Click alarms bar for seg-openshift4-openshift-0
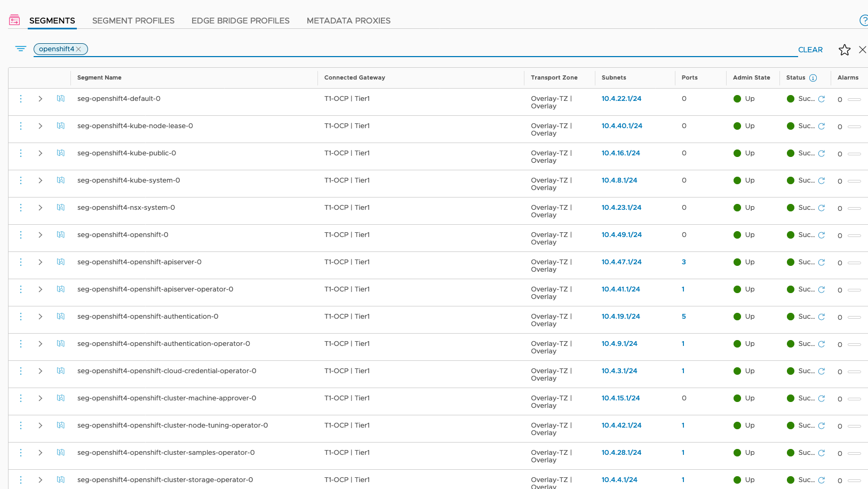This screenshot has height=489, width=868. (855, 236)
